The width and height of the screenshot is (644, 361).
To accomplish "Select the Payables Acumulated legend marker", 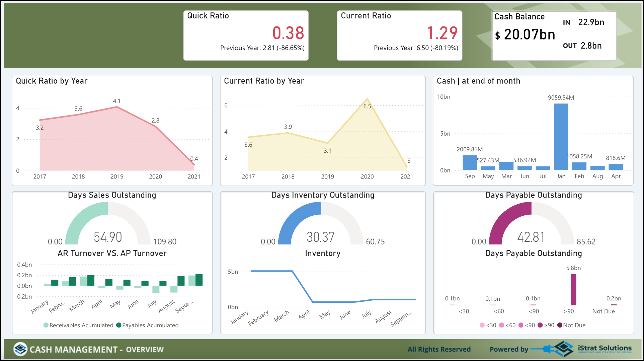I will [118, 325].
